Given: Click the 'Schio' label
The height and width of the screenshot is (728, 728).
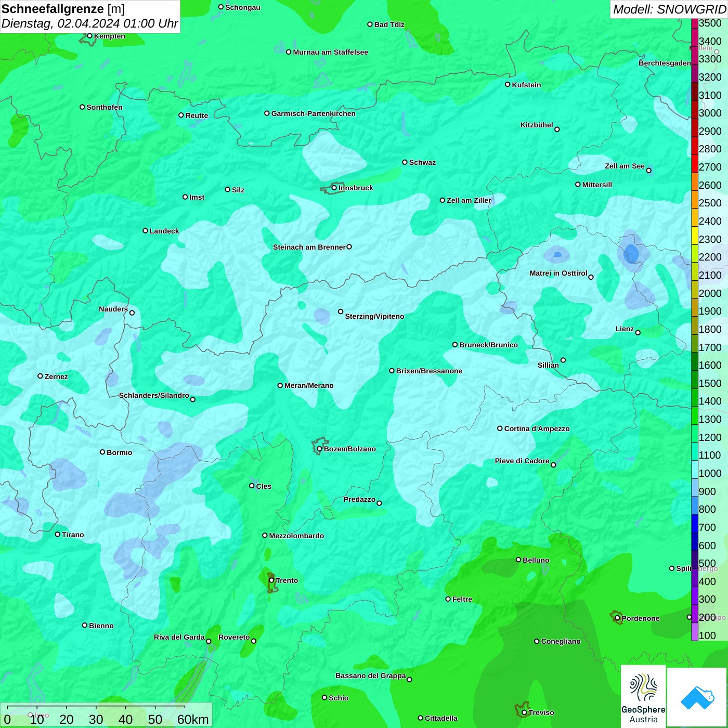Looking at the screenshot, I should tap(339, 698).
